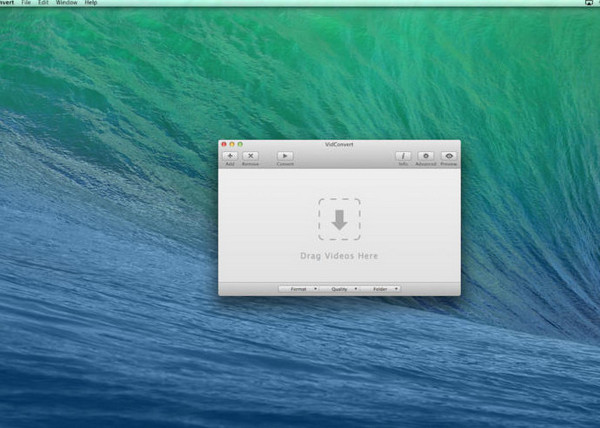The width and height of the screenshot is (600, 428).
Task: Click the VidConvert app menu
Action: click(x=6, y=4)
